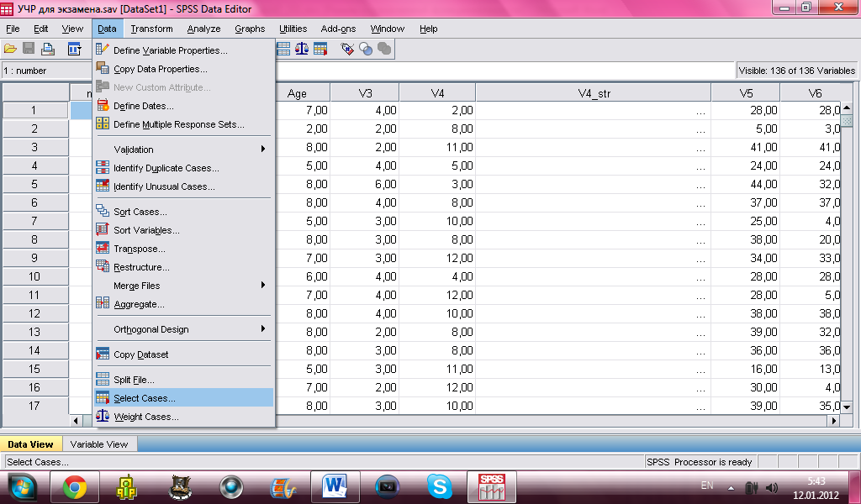Choose Select Cases menu entry
Viewport: 861px width, 504px height.
click(183, 398)
